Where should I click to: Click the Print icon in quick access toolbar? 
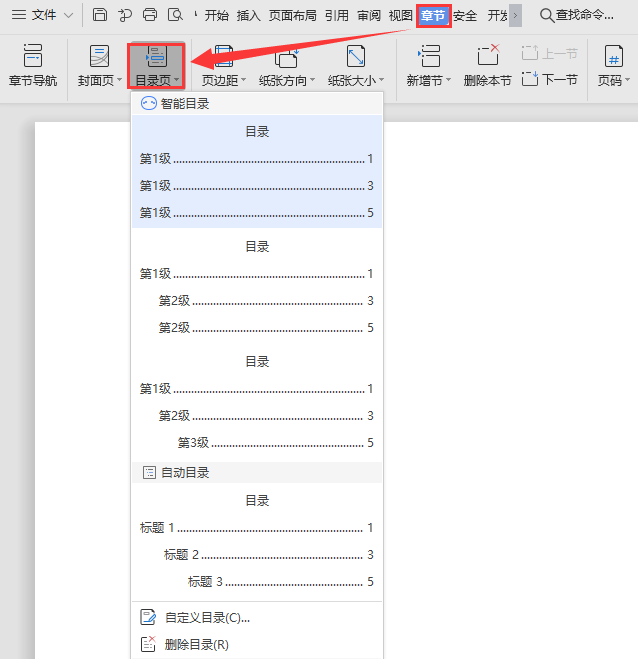(x=150, y=15)
